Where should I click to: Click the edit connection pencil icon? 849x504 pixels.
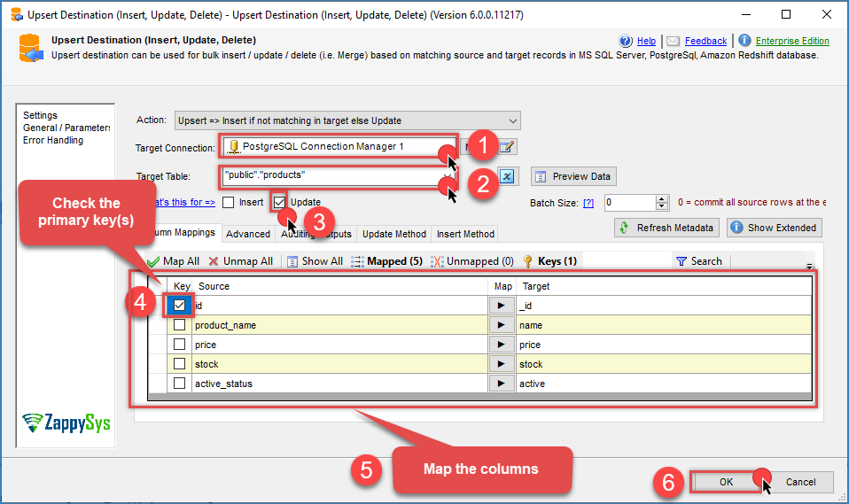(x=507, y=147)
